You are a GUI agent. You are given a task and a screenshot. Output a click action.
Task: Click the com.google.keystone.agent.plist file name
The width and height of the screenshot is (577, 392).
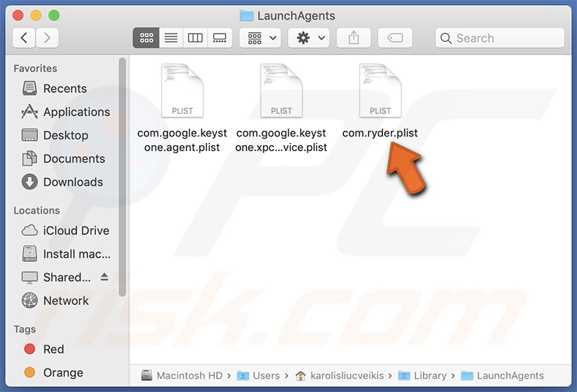pyautogui.click(x=182, y=140)
